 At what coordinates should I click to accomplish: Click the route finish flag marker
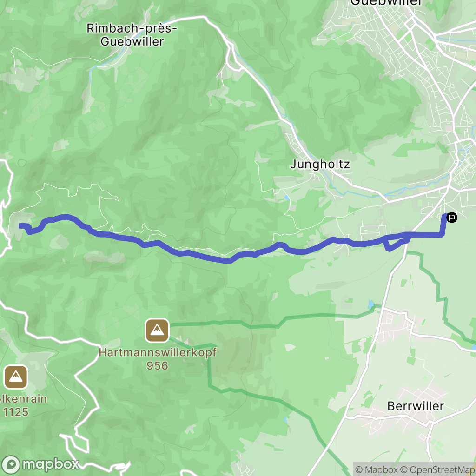[452, 218]
